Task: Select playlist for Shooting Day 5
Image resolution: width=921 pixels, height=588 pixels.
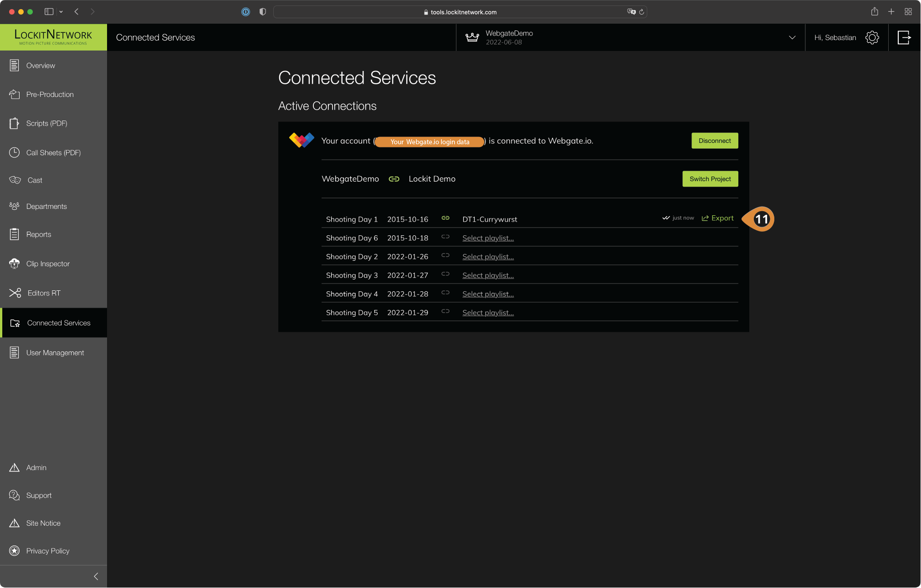Action: pyautogui.click(x=488, y=313)
